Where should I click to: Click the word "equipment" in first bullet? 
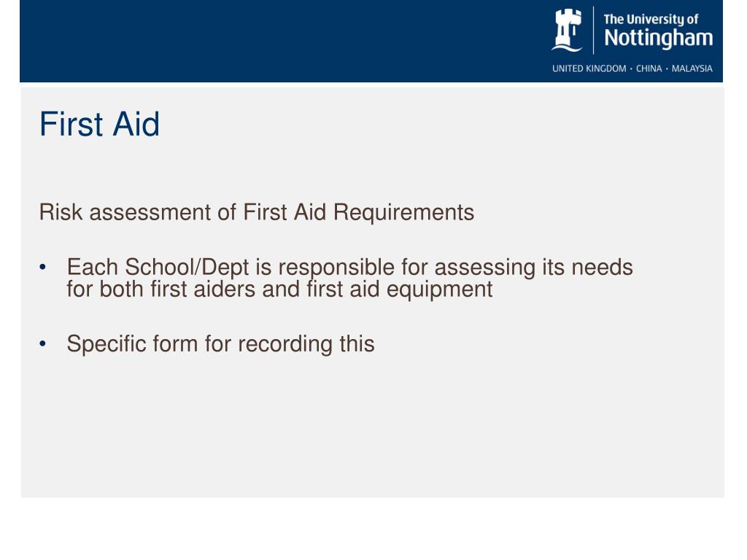click(439, 290)
